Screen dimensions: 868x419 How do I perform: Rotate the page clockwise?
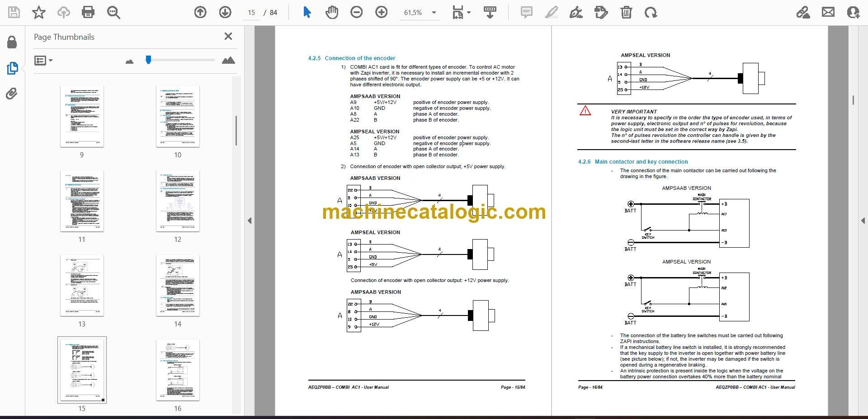[651, 12]
